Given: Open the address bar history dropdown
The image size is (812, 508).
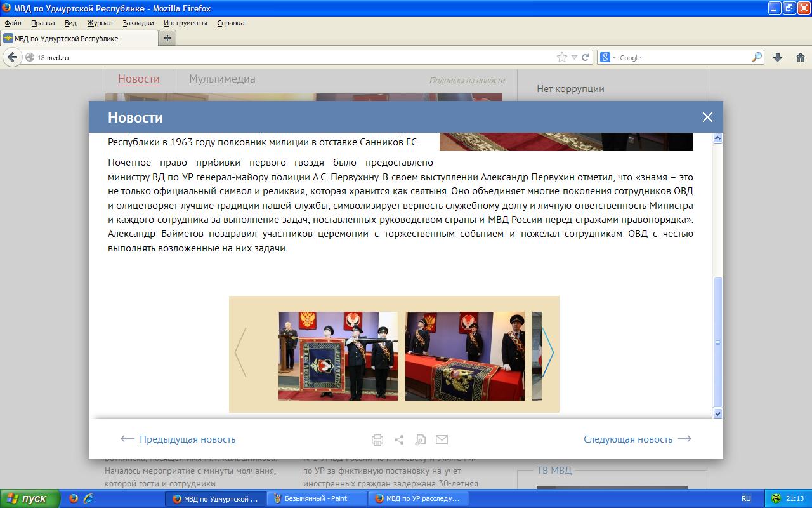Looking at the screenshot, I should [574, 57].
